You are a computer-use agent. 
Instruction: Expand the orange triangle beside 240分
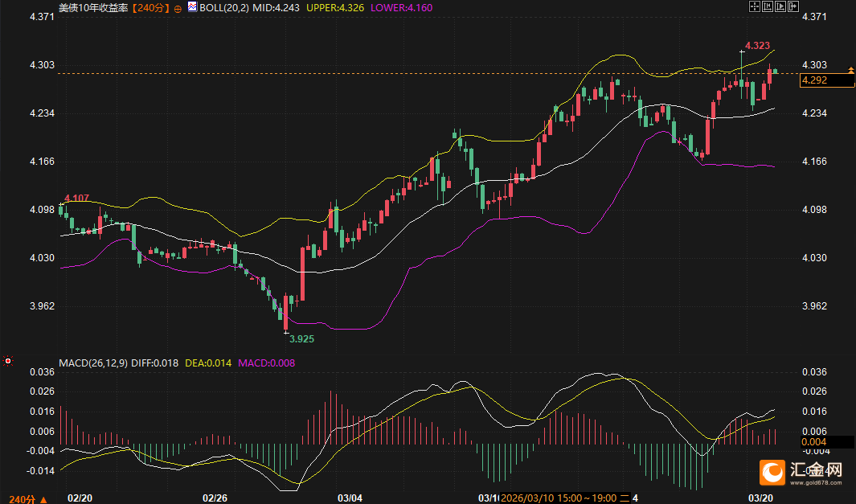pos(43,498)
